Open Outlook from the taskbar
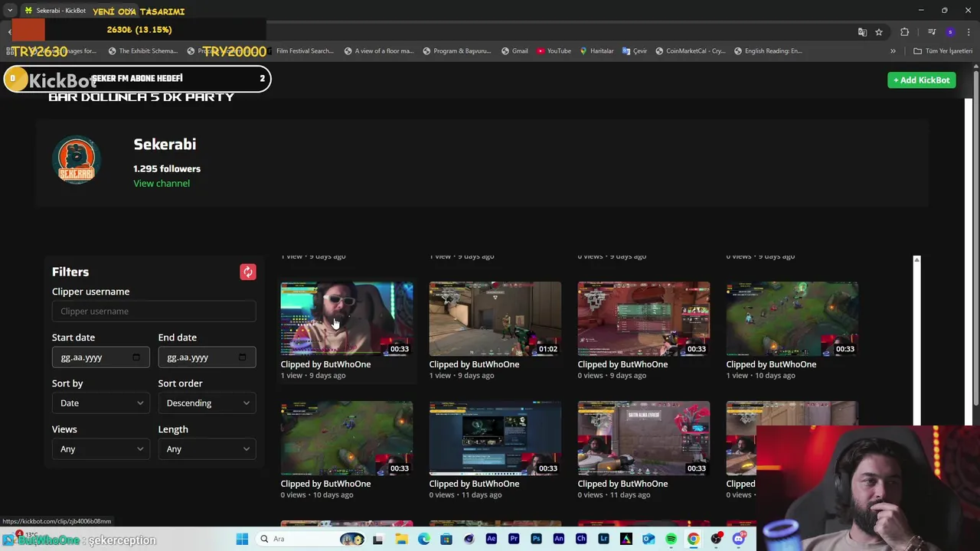 click(648, 539)
